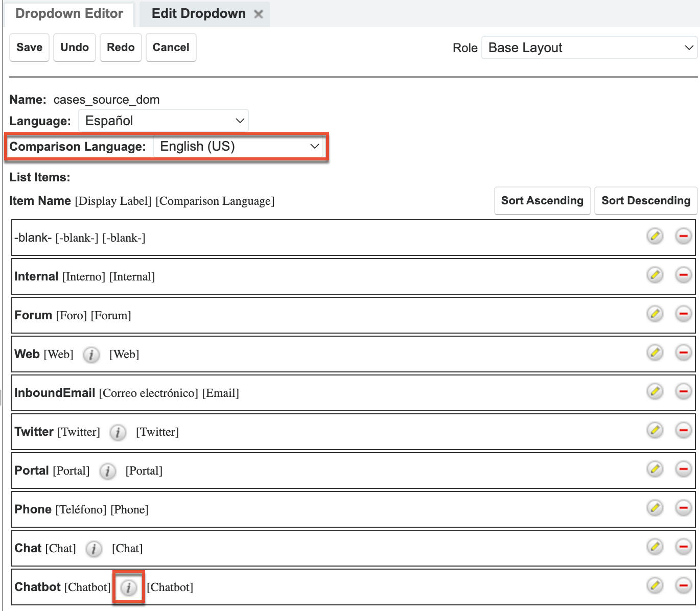Switch to the Dropdown Editor tab
Viewport: 700px width, 611px height.
click(69, 14)
